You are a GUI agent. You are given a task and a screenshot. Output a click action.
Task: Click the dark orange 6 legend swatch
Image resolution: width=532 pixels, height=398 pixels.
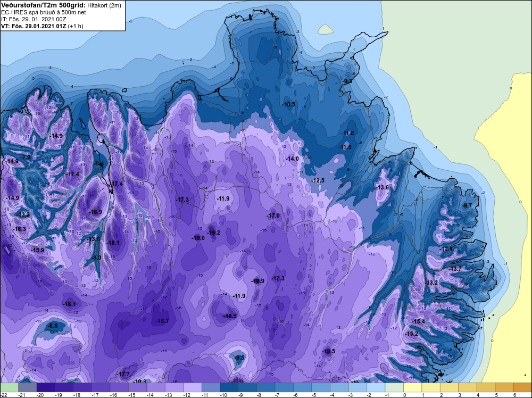tap(522, 387)
